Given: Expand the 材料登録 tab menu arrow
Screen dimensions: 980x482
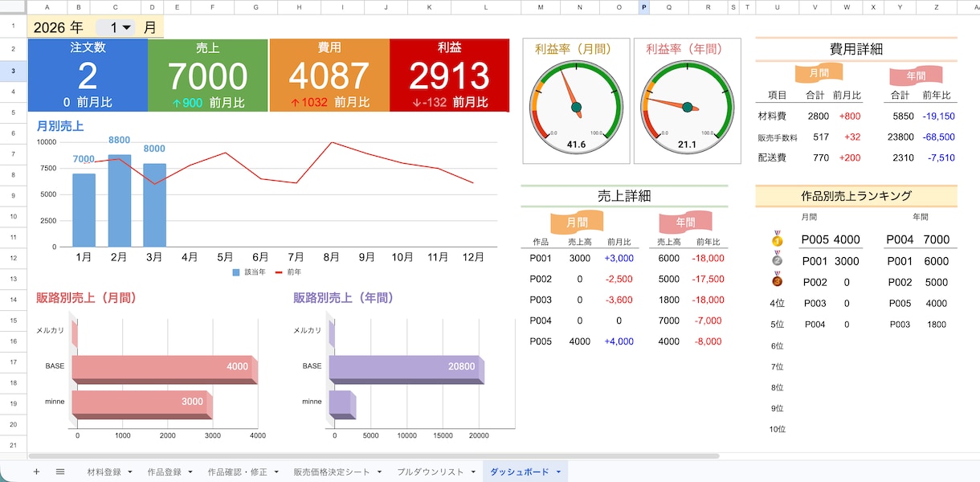Looking at the screenshot, I should (x=129, y=472).
